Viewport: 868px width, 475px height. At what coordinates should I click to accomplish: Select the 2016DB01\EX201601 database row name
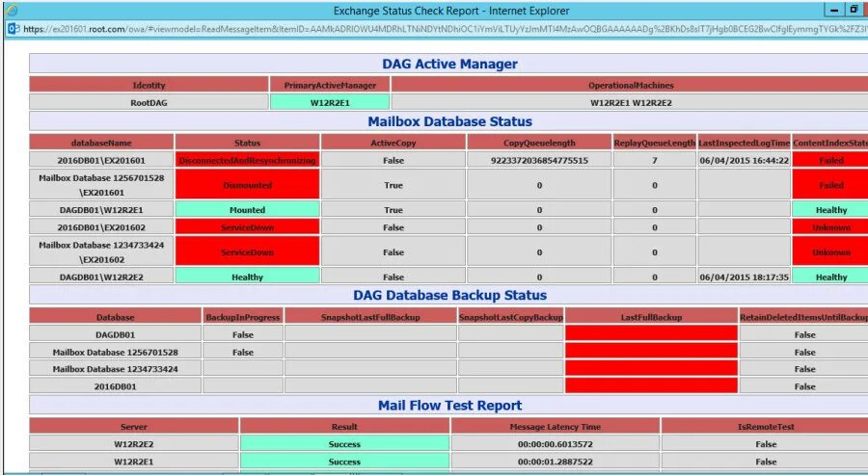coord(101,160)
